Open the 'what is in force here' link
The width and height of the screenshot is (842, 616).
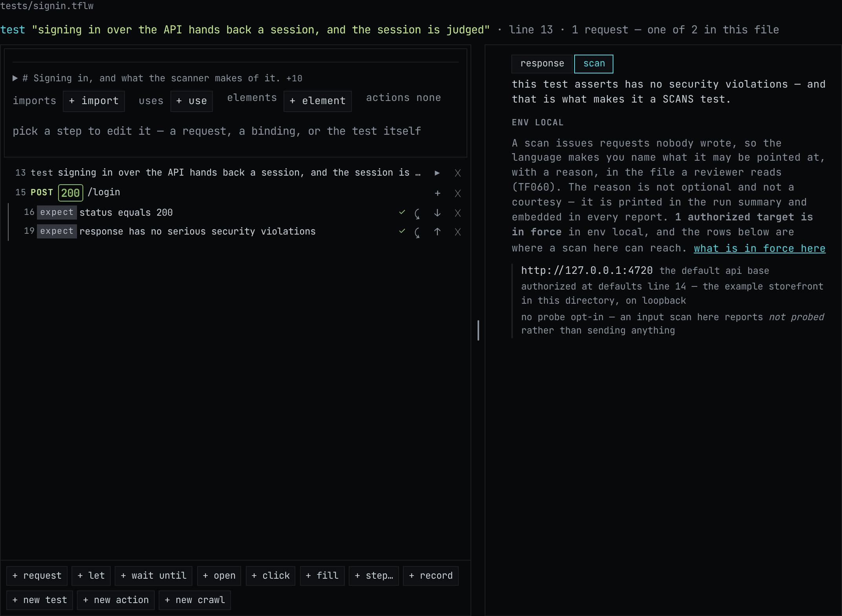[760, 249]
